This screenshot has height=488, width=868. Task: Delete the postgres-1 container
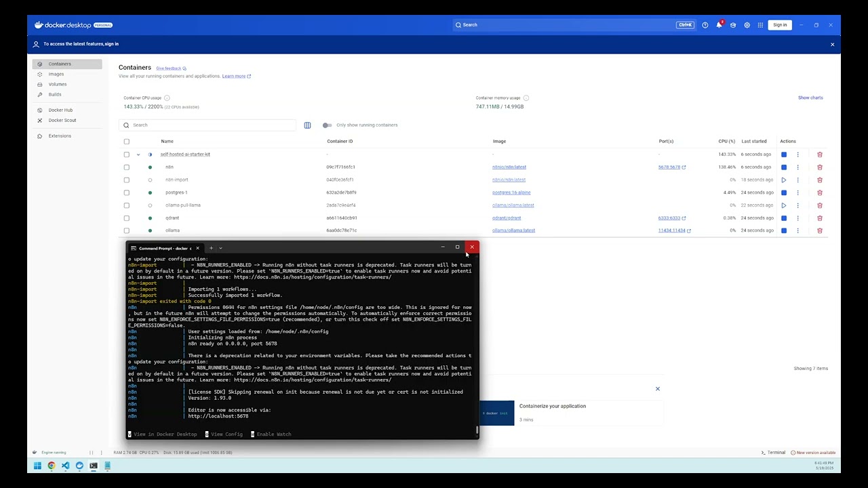click(x=820, y=192)
